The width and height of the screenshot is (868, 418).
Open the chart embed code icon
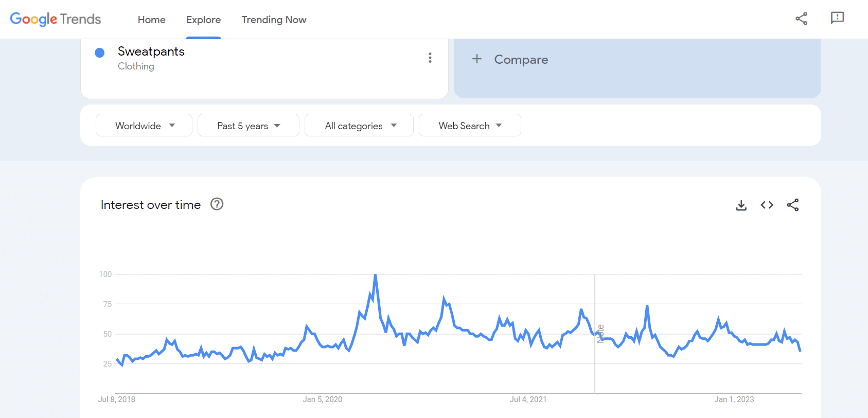coord(767,205)
